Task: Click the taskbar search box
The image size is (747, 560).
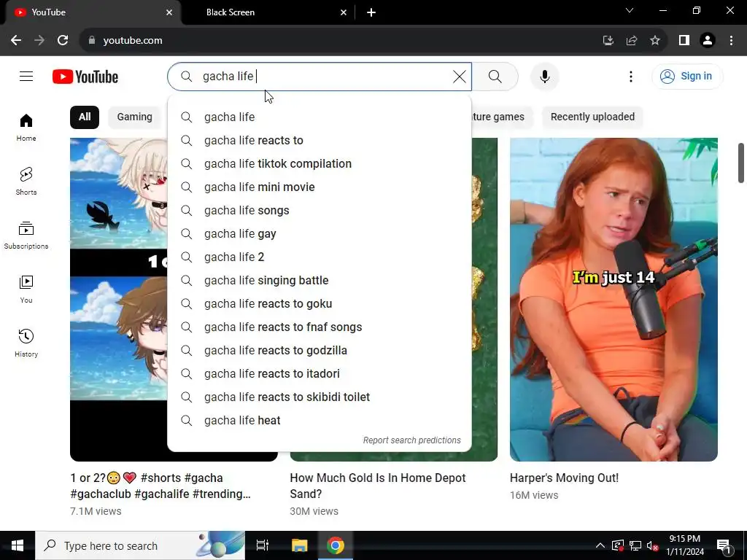Action: [140, 545]
